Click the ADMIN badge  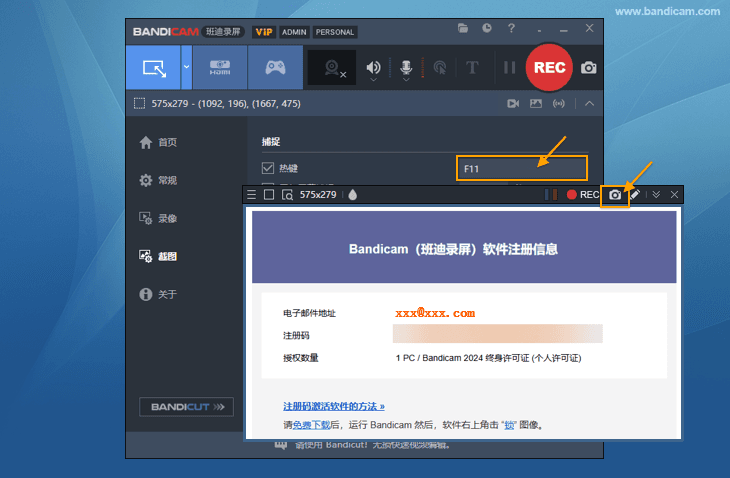294,32
